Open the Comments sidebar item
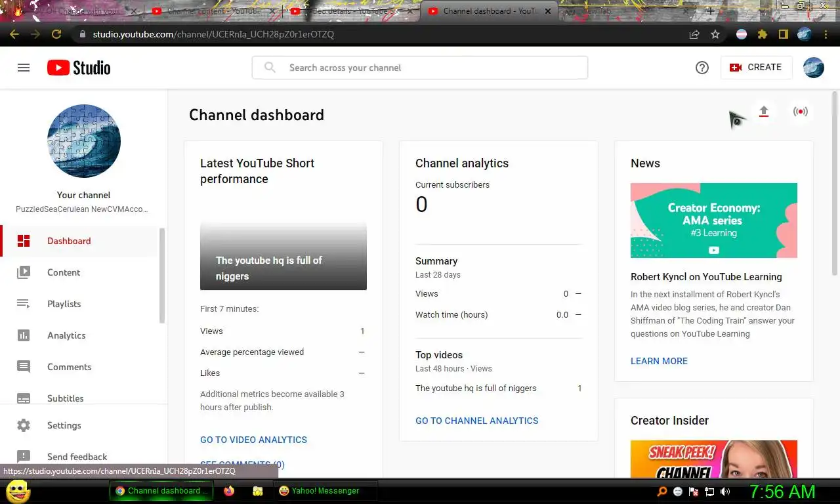The width and height of the screenshot is (840, 504). (80, 367)
